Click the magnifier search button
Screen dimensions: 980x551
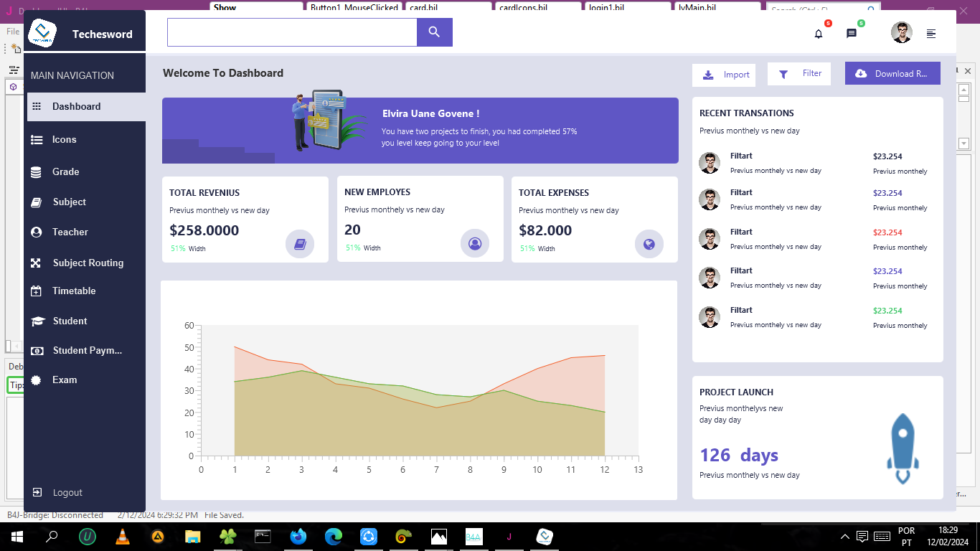pos(434,32)
